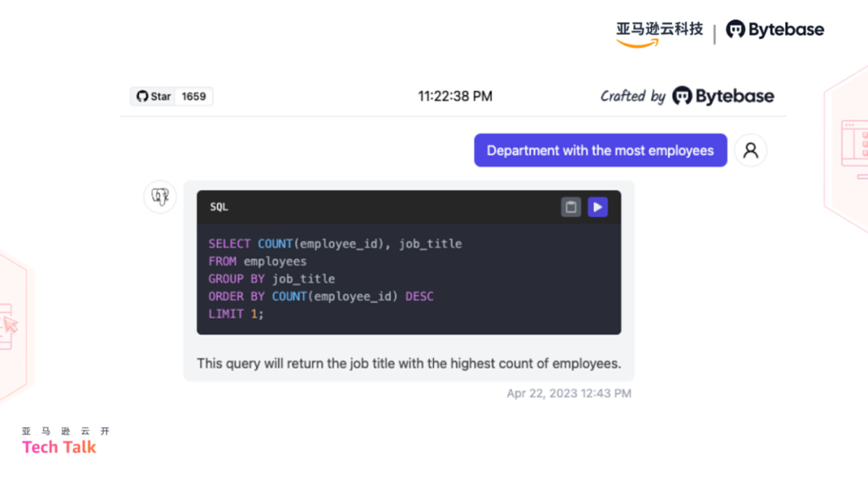Click the Tech Talk logo

tap(66, 442)
